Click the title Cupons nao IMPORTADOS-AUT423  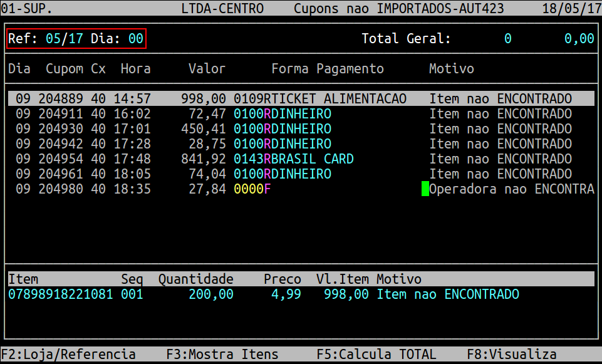click(399, 8)
